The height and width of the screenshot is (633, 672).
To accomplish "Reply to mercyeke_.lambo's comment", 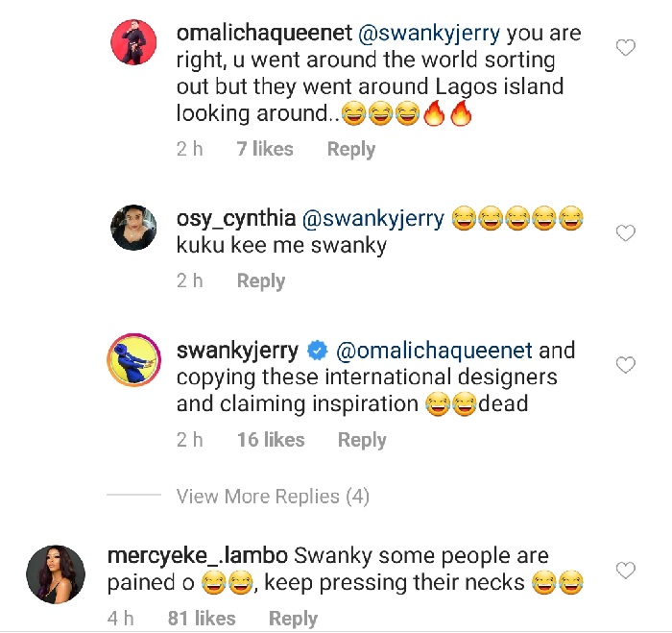I will click(293, 619).
